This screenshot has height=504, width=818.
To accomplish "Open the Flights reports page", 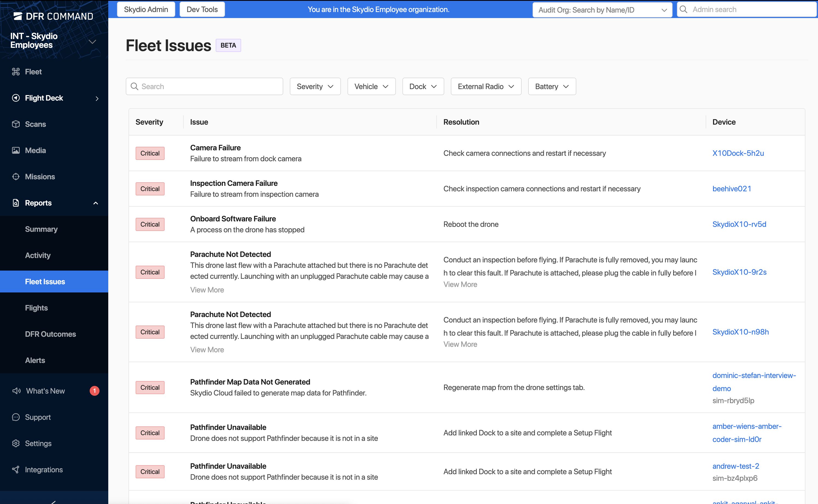I will click(36, 308).
